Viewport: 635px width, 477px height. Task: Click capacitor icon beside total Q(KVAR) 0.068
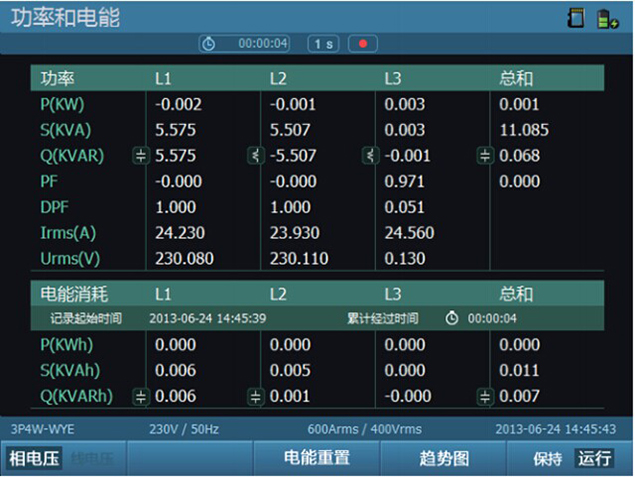click(485, 156)
